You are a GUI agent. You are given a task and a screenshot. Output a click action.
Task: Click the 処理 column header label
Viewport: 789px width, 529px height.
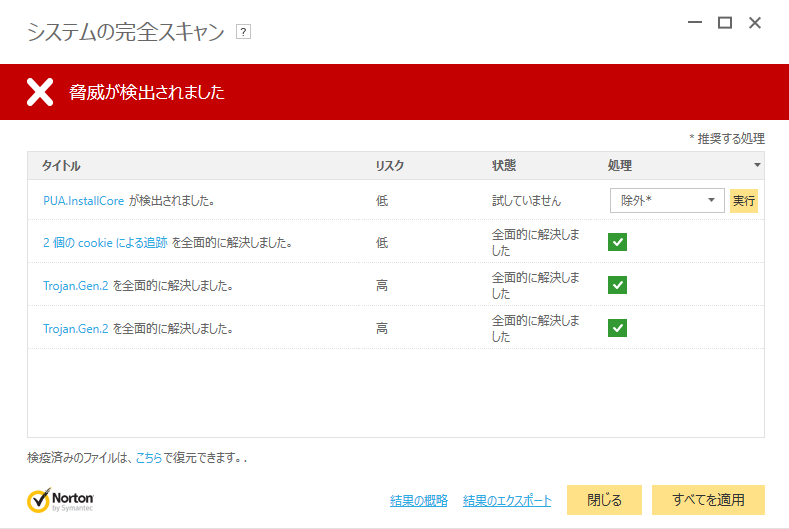[619, 166]
